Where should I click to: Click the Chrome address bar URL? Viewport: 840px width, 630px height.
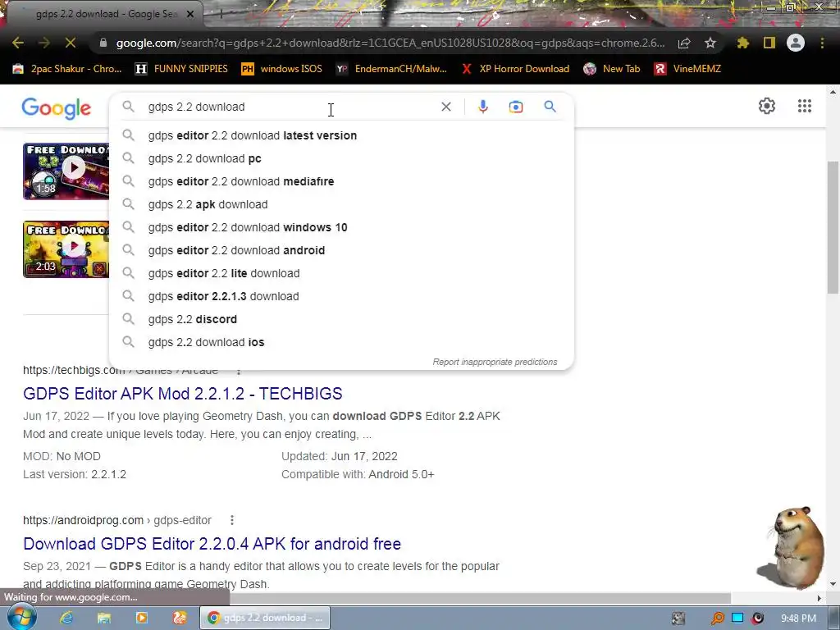pyautogui.click(x=390, y=43)
